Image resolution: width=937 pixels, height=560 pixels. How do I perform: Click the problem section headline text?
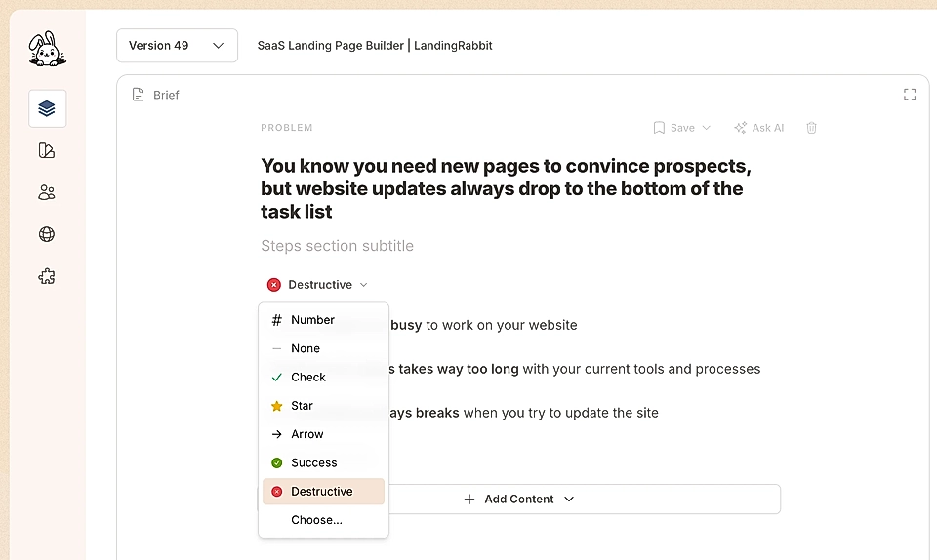coord(506,188)
